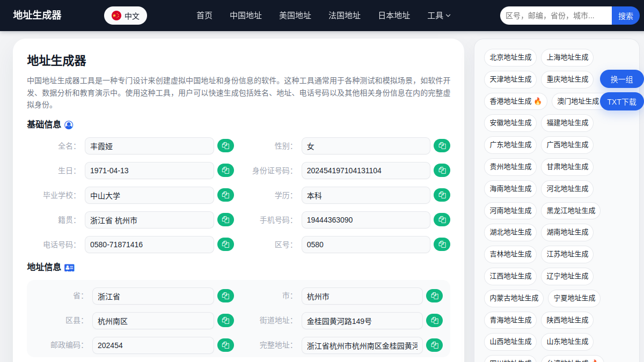Copy the city 杭州市
This screenshot has height=362, width=644.
[434, 296]
